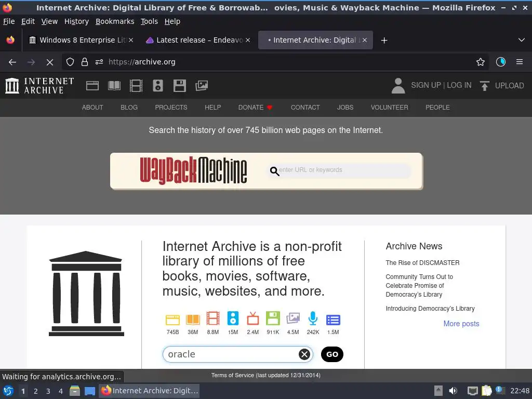Click More posts link
The width and height of the screenshot is (532, 399).
click(461, 324)
